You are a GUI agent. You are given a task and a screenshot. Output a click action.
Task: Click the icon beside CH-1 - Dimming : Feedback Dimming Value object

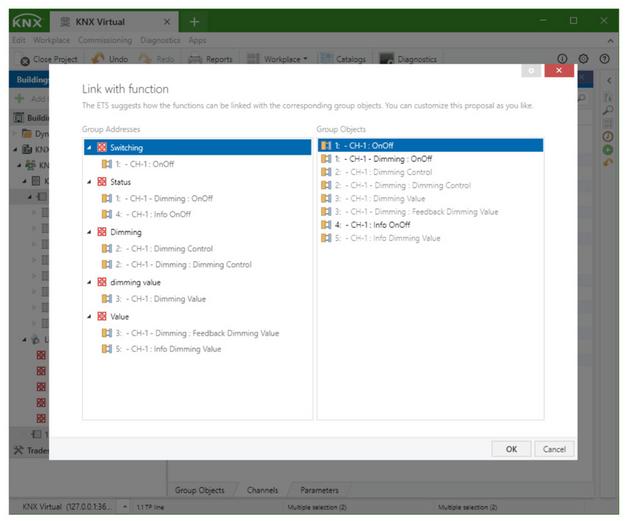pos(326,212)
